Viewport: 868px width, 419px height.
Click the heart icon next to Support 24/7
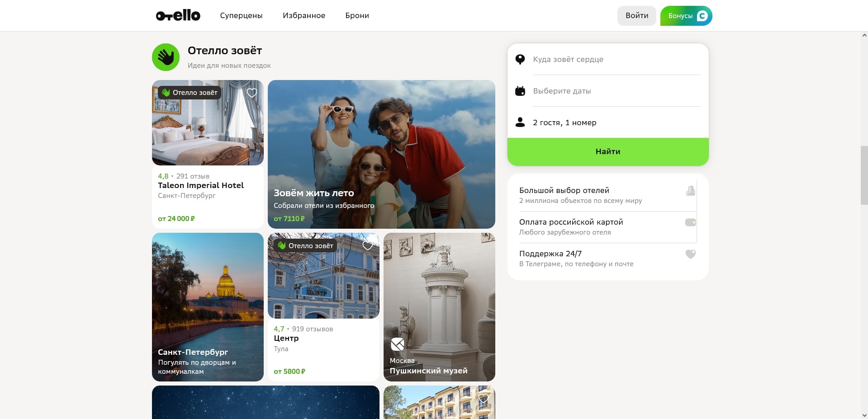click(690, 254)
